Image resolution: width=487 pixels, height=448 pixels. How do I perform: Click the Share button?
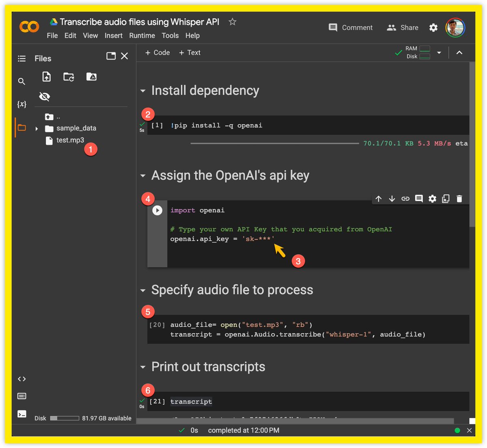point(403,27)
